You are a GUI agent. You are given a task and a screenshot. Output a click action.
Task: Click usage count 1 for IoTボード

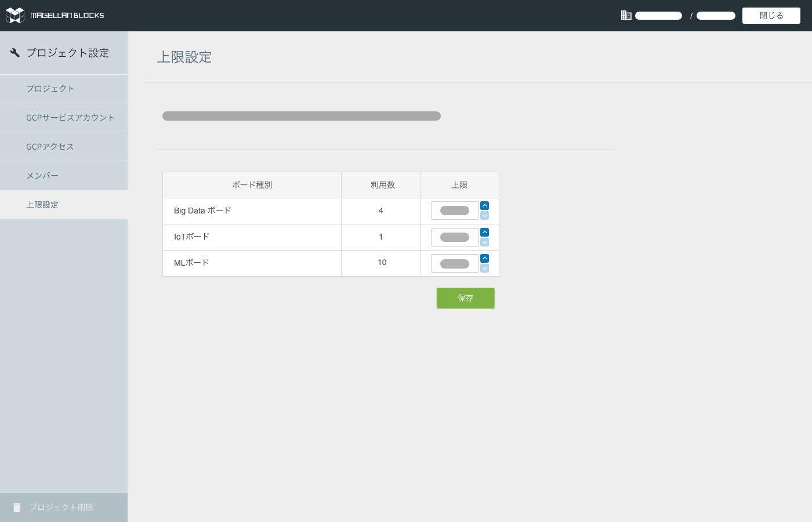[x=380, y=237]
